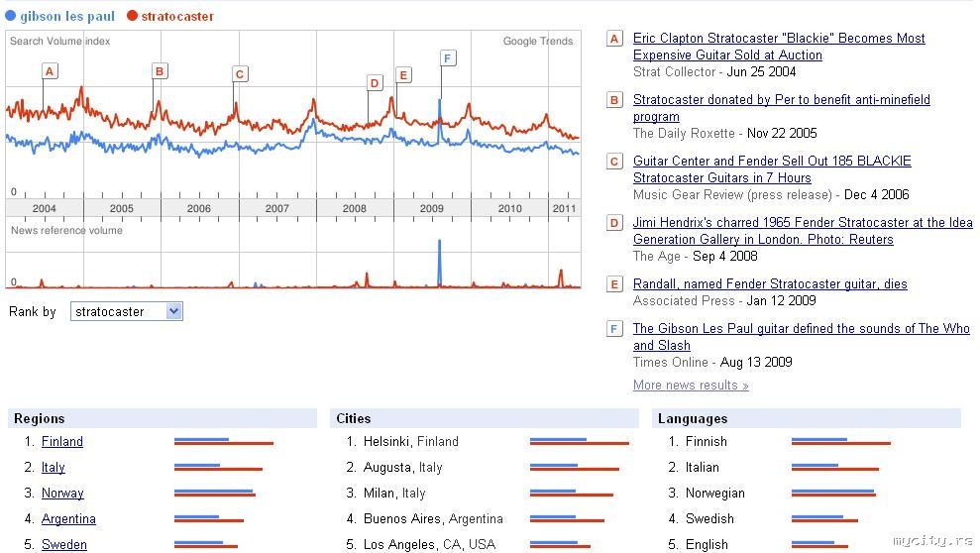
Task: Click the news list icon A
Action: click(614, 39)
